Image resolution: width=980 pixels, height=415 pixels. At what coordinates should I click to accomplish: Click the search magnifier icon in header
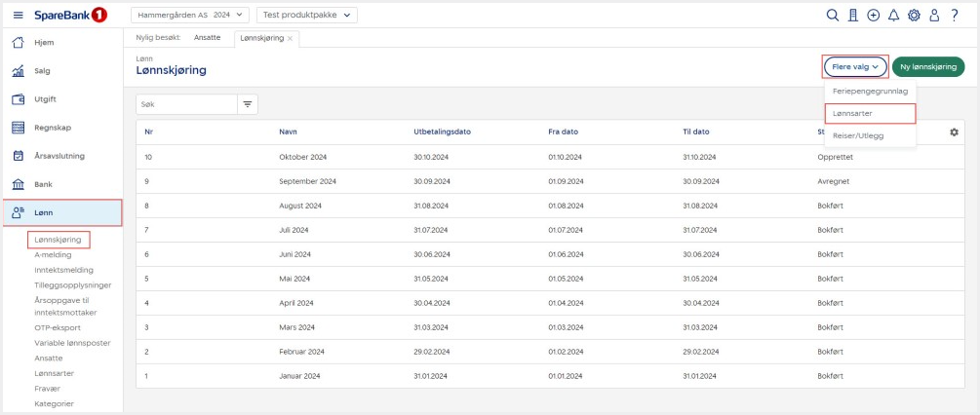point(832,16)
